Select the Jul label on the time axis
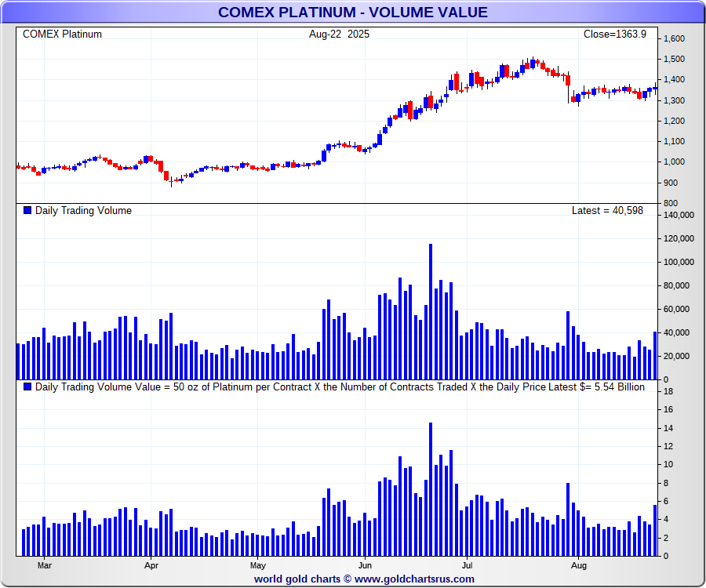 (x=468, y=564)
